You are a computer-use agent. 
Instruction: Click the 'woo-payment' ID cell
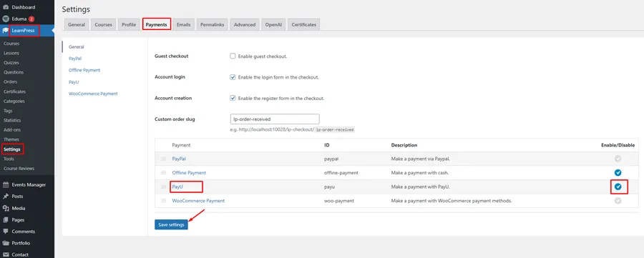pyautogui.click(x=339, y=201)
